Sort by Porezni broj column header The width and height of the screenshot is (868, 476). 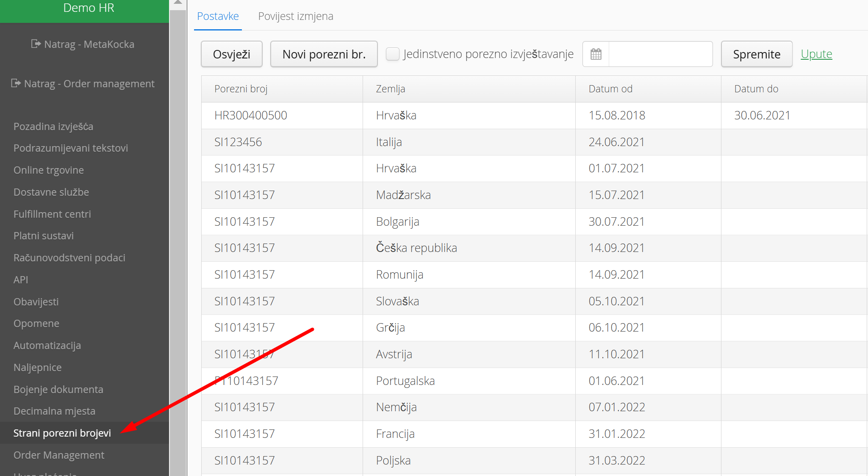coord(241,89)
